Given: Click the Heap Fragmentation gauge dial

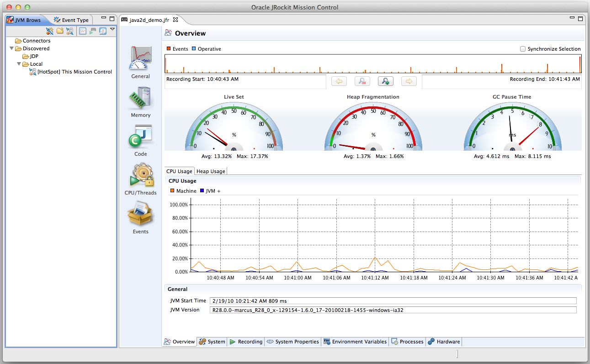Looking at the screenshot, I should pyautogui.click(x=373, y=127).
